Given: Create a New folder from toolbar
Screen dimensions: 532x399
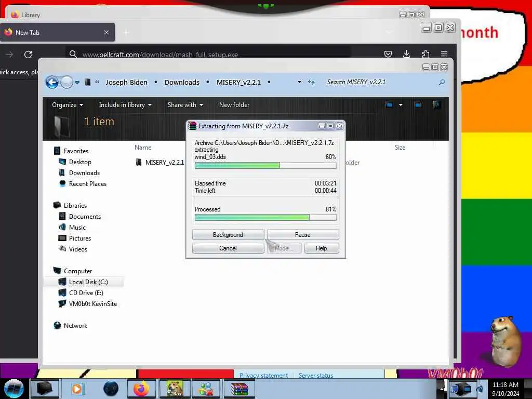Looking at the screenshot, I should (234, 105).
